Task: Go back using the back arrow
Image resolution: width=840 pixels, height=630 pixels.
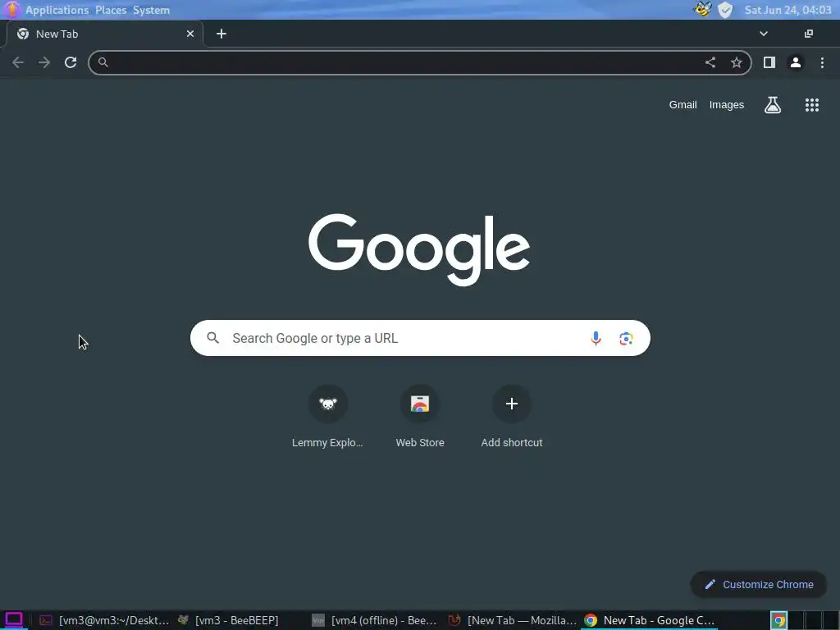Action: point(18,62)
